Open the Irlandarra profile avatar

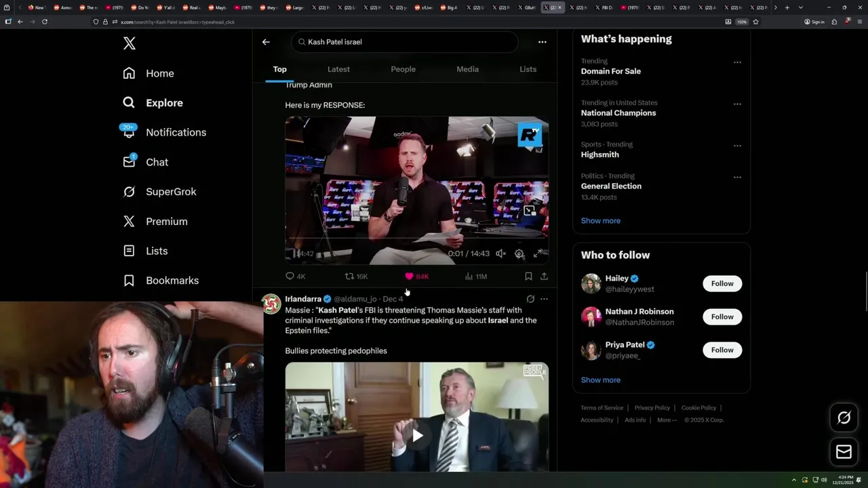coord(271,304)
